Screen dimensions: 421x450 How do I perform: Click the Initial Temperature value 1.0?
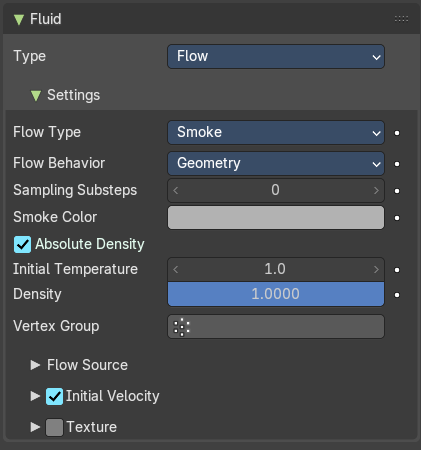pos(276,269)
